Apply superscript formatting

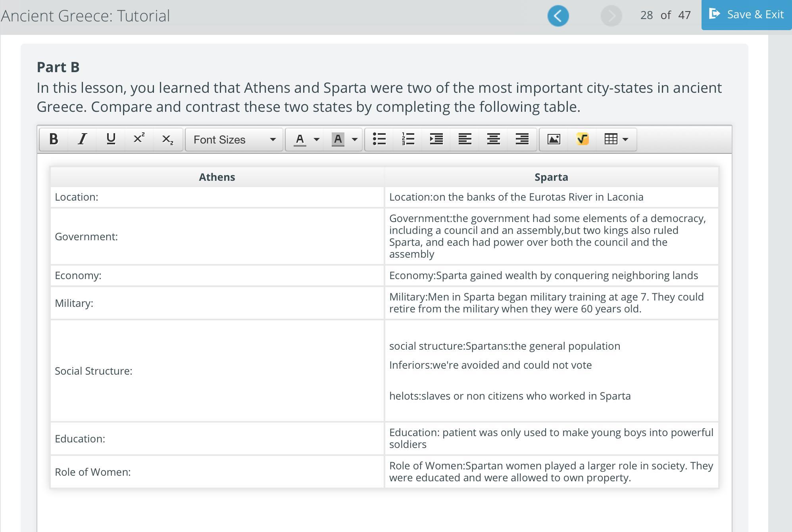coord(139,139)
